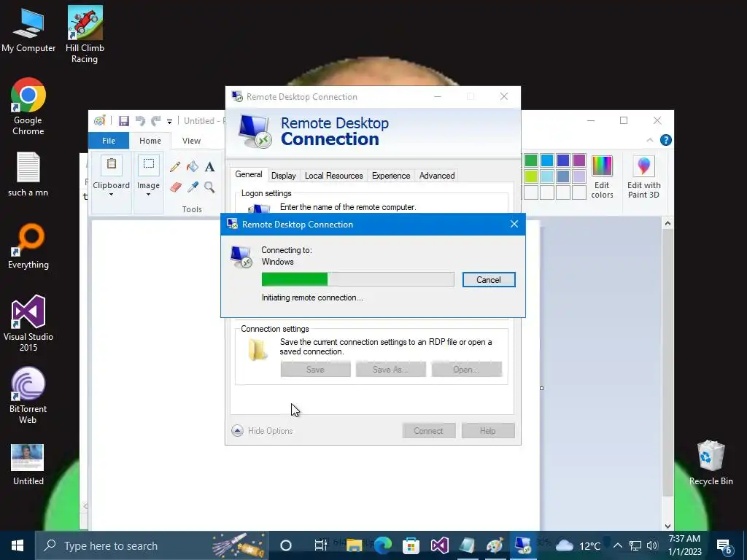Click the Open... connection button
The width and height of the screenshot is (747, 560).
(466, 369)
